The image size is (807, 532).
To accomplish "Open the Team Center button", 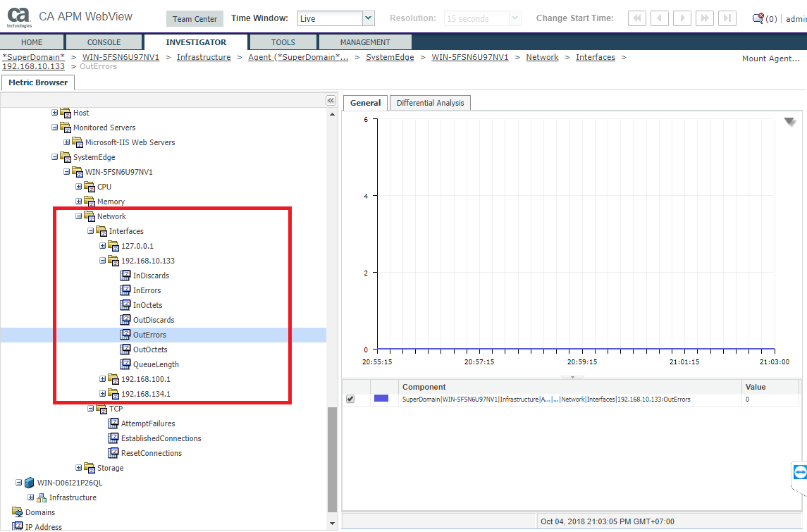I will (x=195, y=19).
